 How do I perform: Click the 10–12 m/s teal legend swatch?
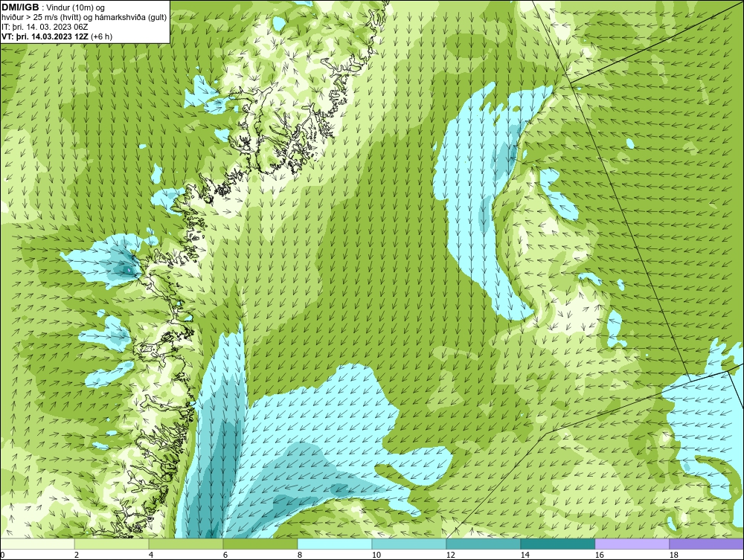tap(409, 544)
